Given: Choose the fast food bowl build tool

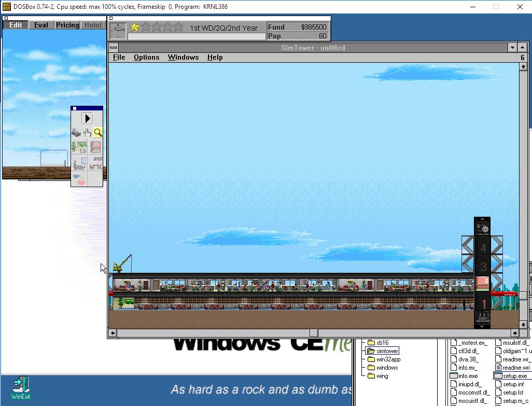Looking at the screenshot, I should tap(79, 179).
